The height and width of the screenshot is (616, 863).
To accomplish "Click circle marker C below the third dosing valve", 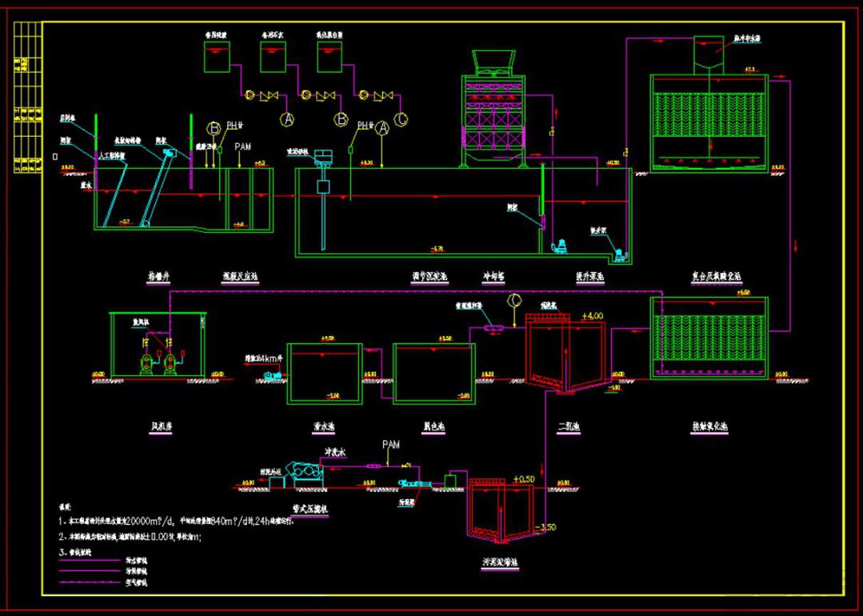I will [x=402, y=118].
